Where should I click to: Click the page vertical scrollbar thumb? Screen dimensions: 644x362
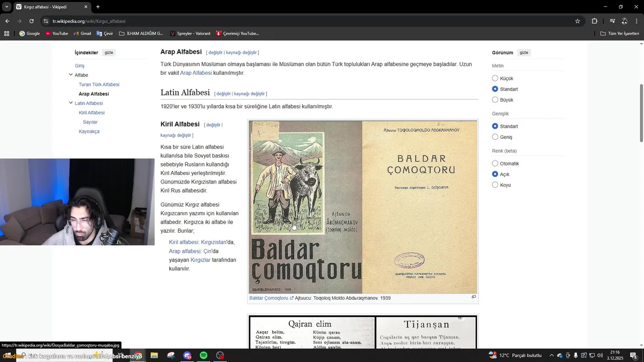click(x=641, y=113)
